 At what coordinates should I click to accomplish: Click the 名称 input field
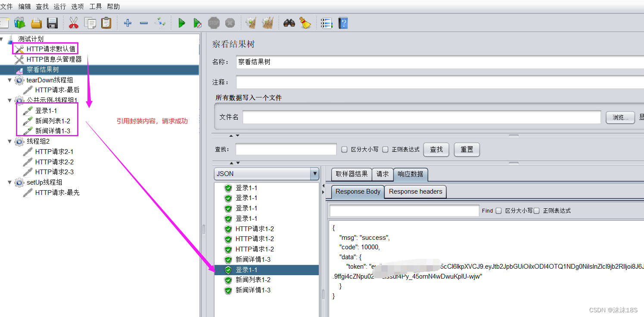440,62
